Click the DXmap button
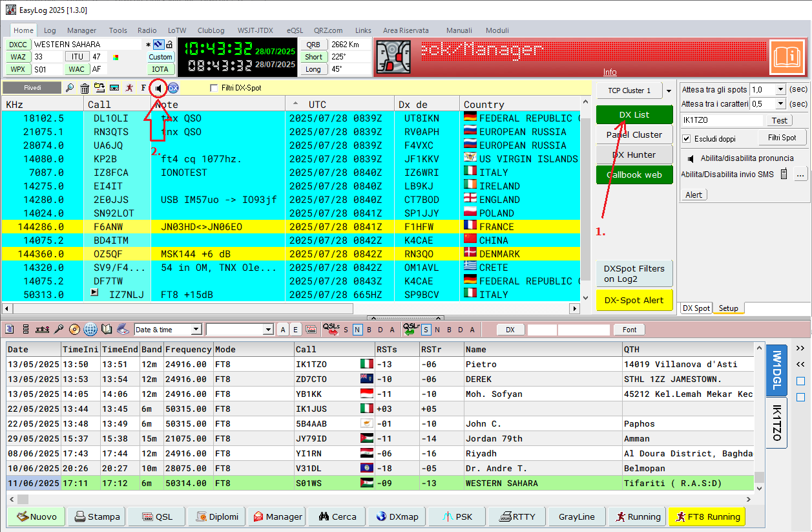The width and height of the screenshot is (812, 532). pos(397,516)
